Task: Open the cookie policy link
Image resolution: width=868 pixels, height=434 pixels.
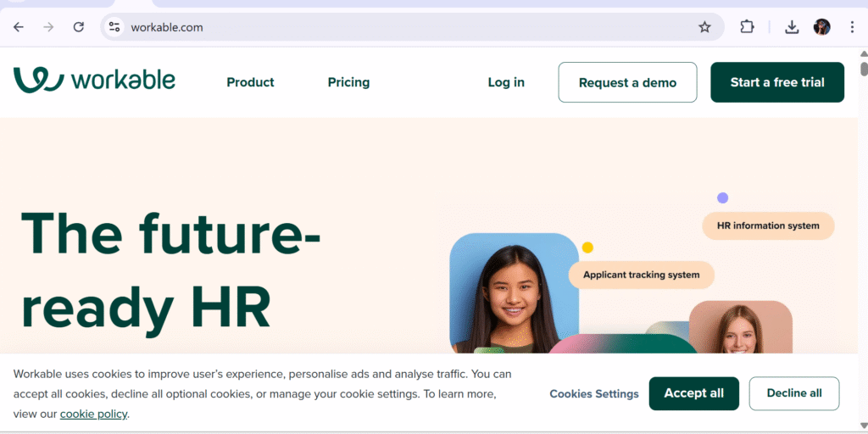Action: [x=93, y=414]
